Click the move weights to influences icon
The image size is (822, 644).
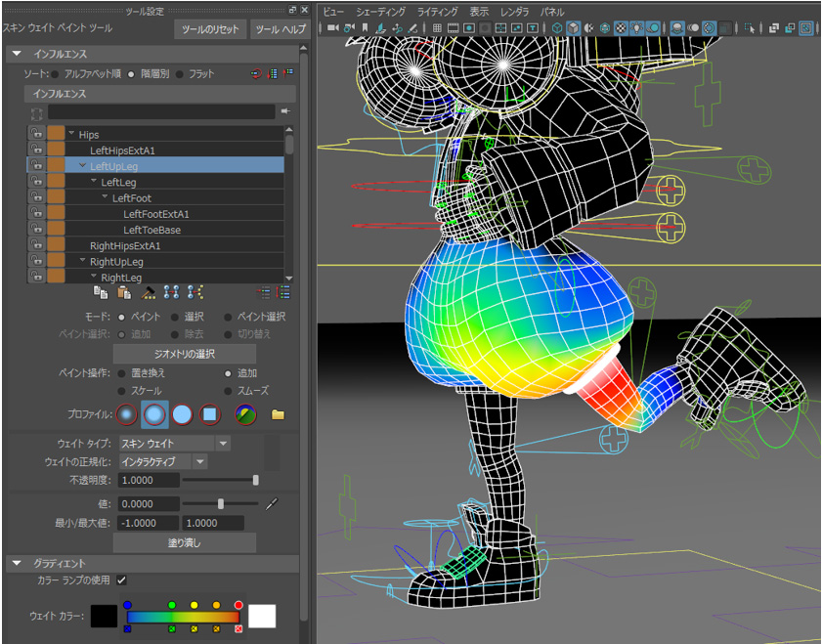[171, 292]
